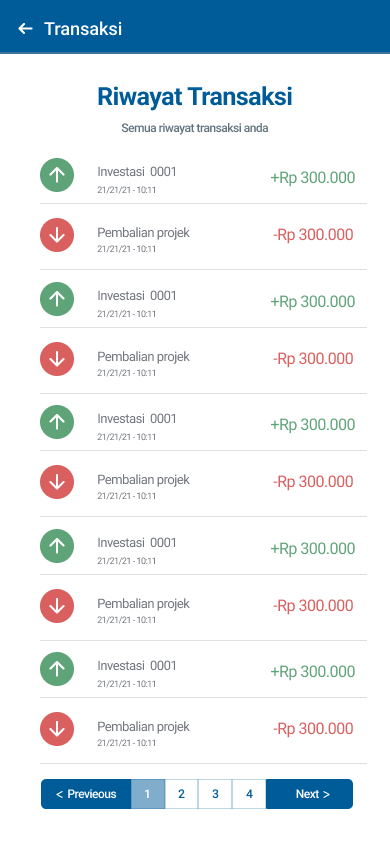Go to page 3 in pagination
Viewport: 390px width, 844px height.
point(215,794)
